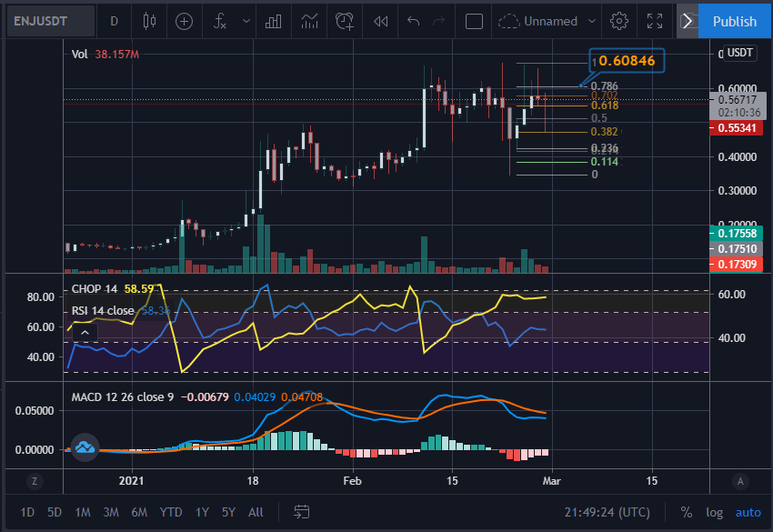Toggle log scale mode

714,512
